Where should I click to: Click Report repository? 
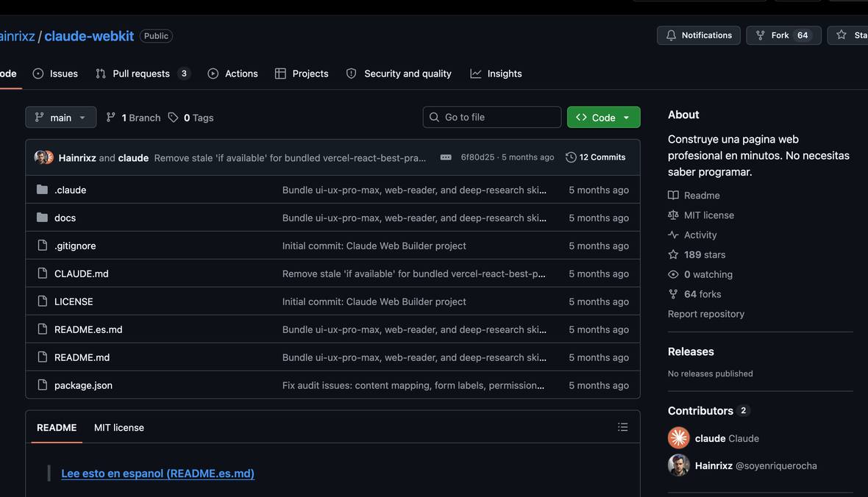click(x=706, y=314)
